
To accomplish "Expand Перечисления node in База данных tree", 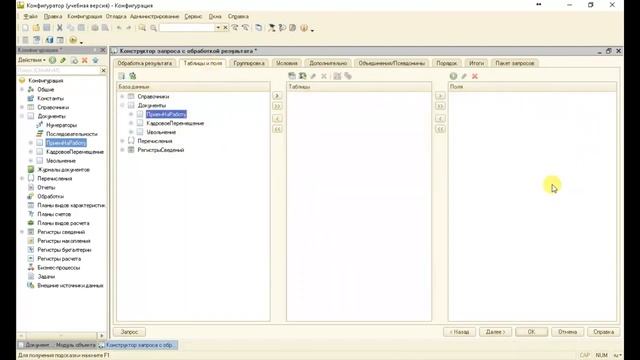I will tap(122, 141).
